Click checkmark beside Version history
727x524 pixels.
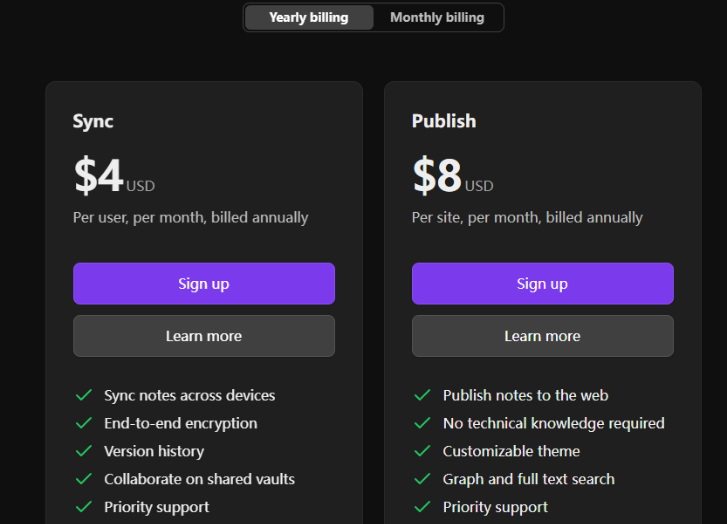click(84, 451)
